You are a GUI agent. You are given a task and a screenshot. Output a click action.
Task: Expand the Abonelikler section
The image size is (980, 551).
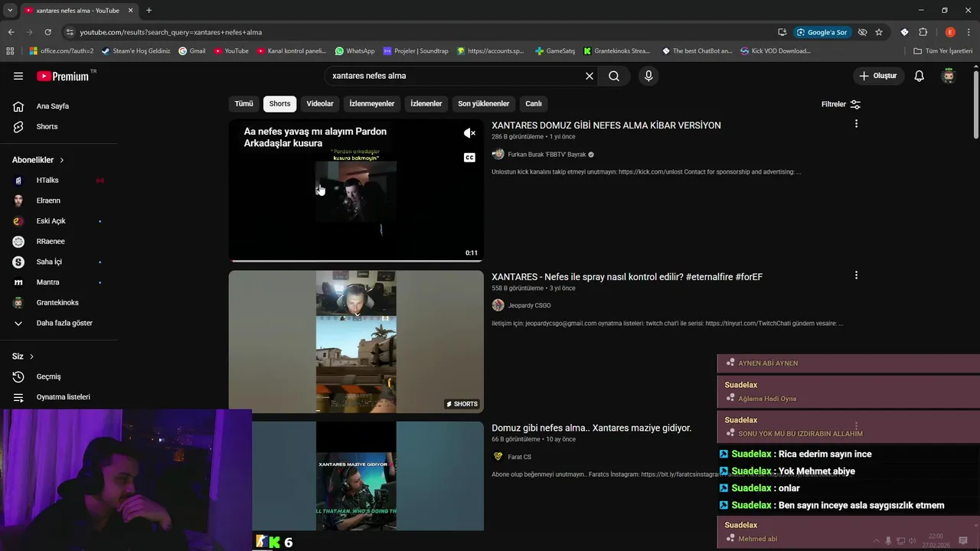point(38,160)
